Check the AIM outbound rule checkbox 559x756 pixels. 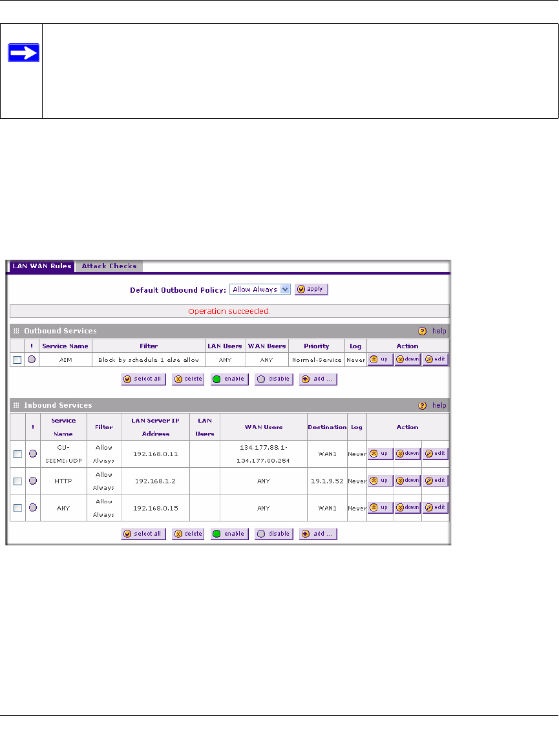tap(17, 360)
